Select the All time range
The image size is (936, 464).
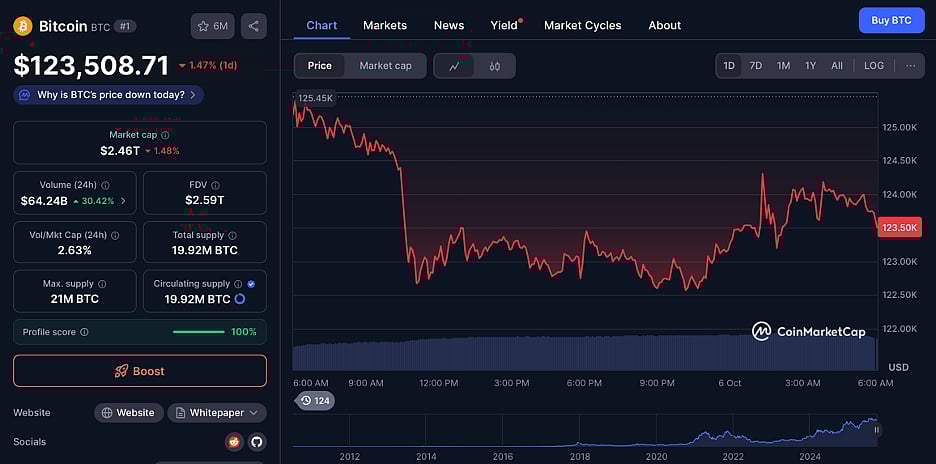click(x=837, y=66)
